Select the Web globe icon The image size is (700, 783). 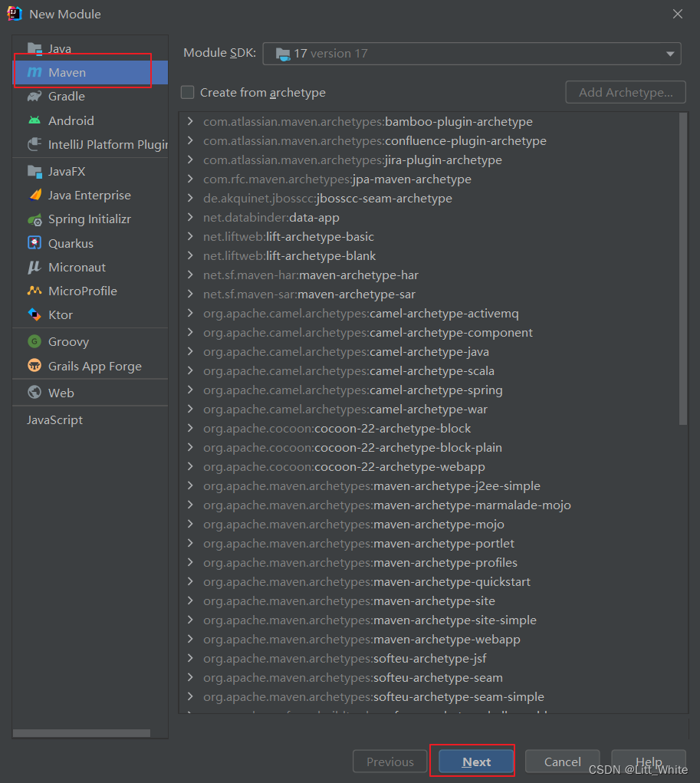[x=35, y=393]
